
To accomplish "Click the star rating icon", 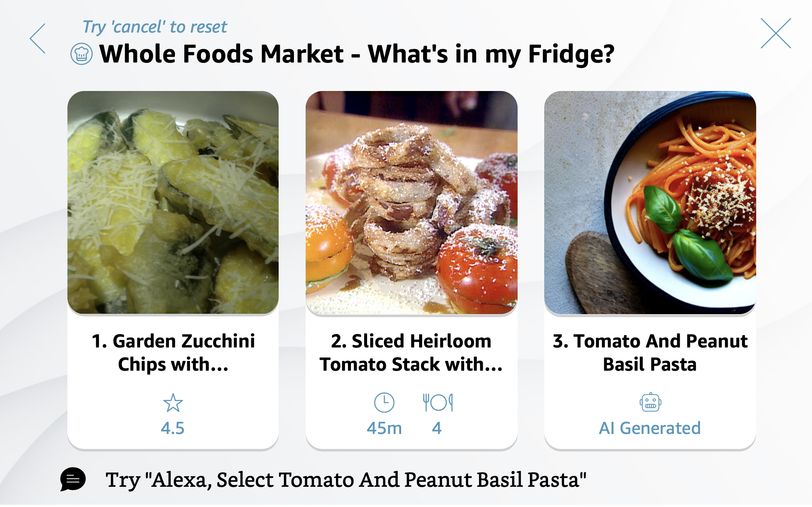I will click(x=173, y=403).
